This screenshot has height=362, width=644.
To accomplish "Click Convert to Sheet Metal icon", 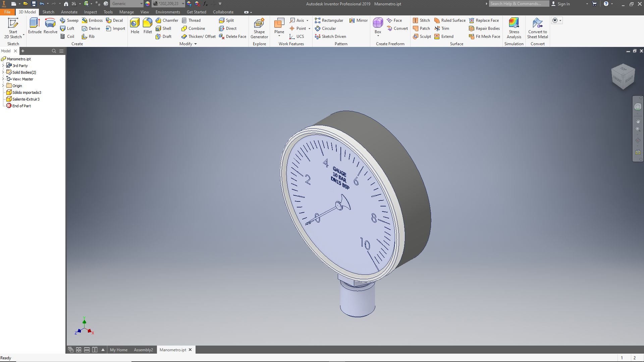I will 537,23.
